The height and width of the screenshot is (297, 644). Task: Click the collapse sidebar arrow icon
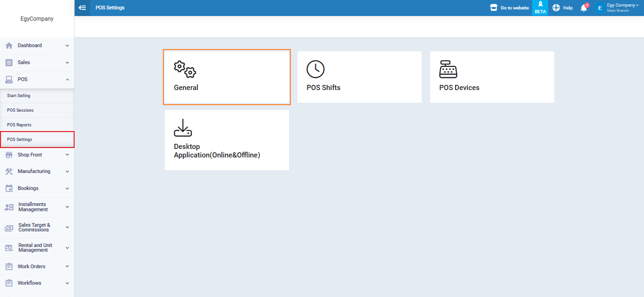[x=83, y=8]
